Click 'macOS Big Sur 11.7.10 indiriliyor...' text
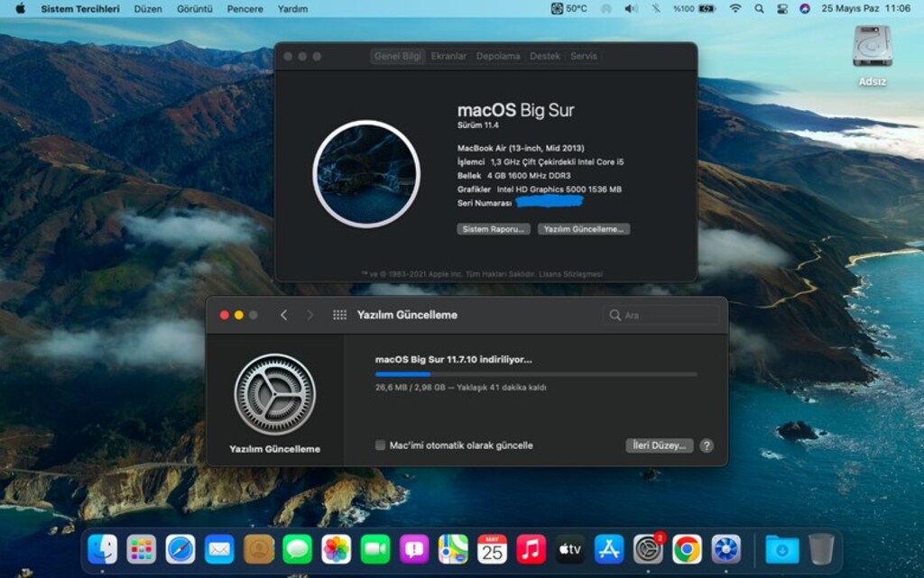This screenshot has height=578, width=924. pos(453,359)
